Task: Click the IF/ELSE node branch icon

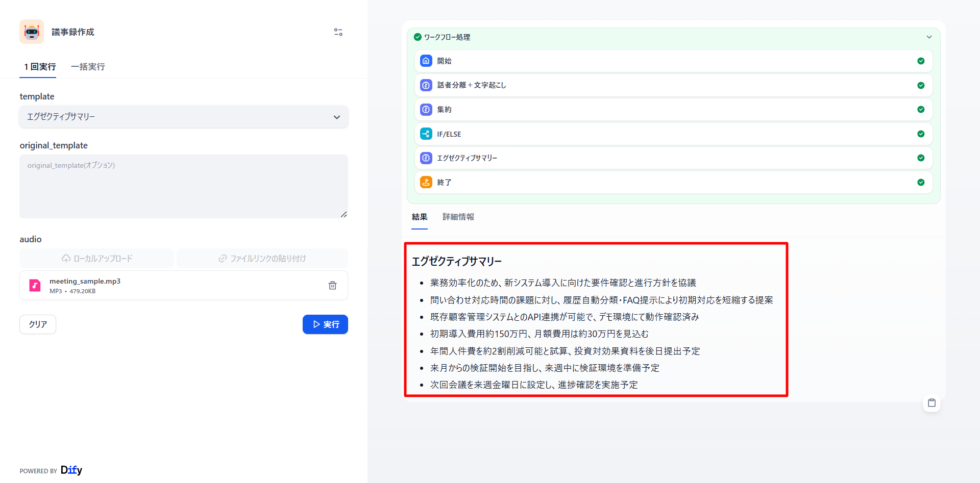Action: (x=426, y=134)
